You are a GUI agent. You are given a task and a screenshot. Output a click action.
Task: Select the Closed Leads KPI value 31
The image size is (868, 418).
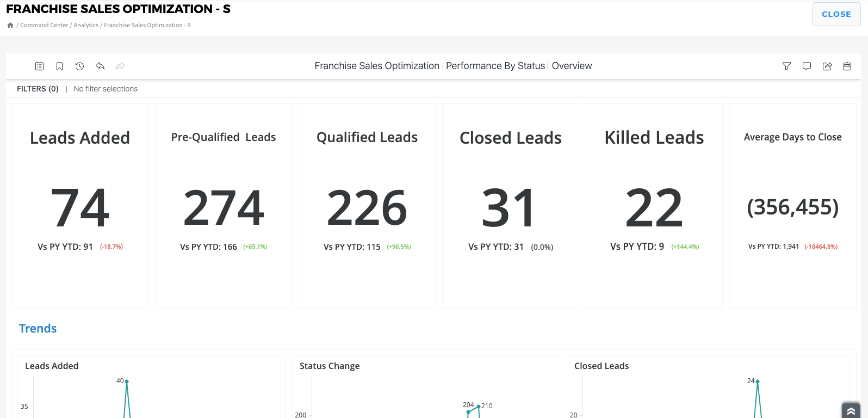coord(510,208)
